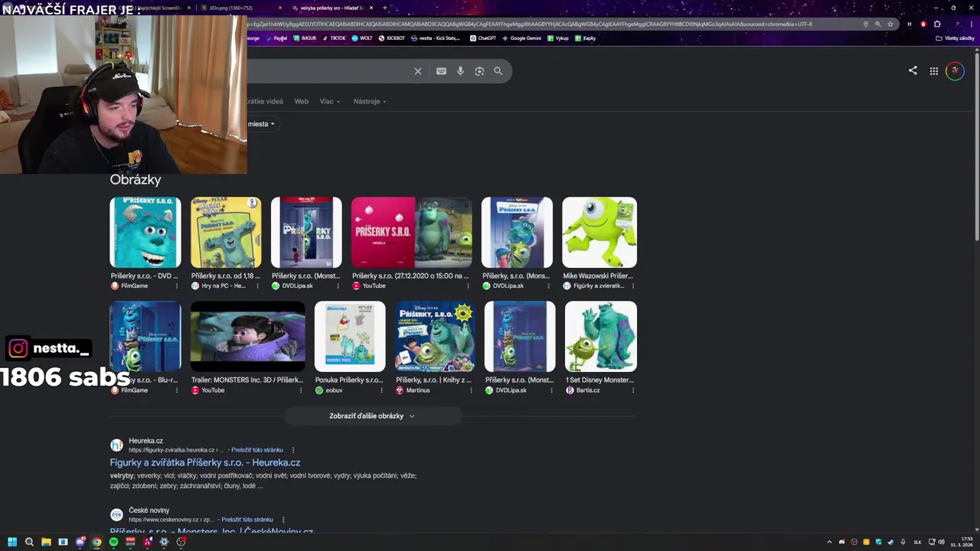Screen dimensions: 980x551
Task: Open more options for České noviny result
Action: pyautogui.click(x=283, y=520)
